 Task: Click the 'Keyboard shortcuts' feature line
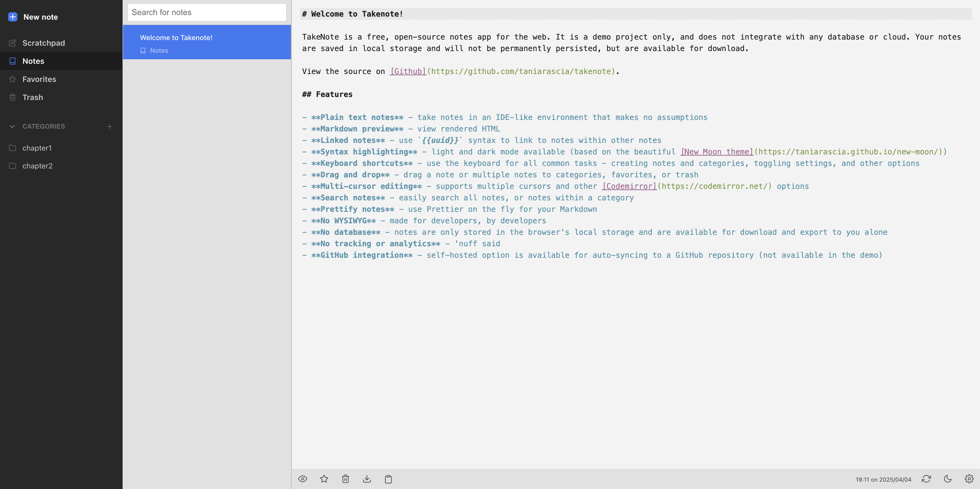611,163
